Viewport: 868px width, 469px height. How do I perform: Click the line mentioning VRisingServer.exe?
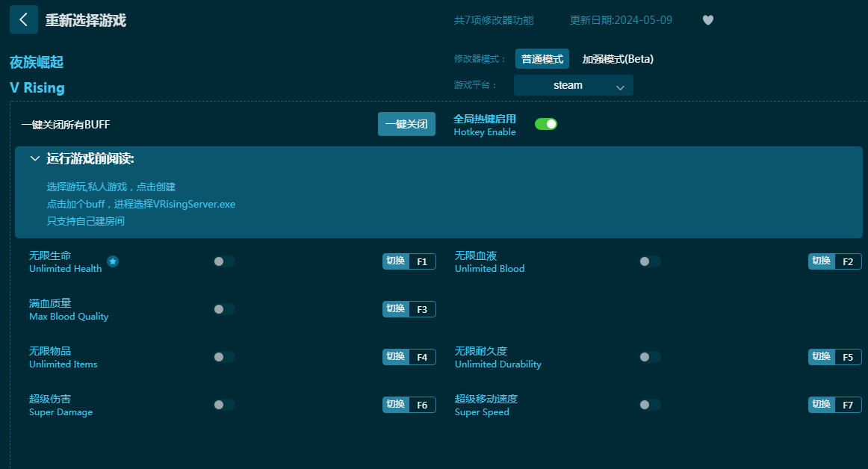141,205
